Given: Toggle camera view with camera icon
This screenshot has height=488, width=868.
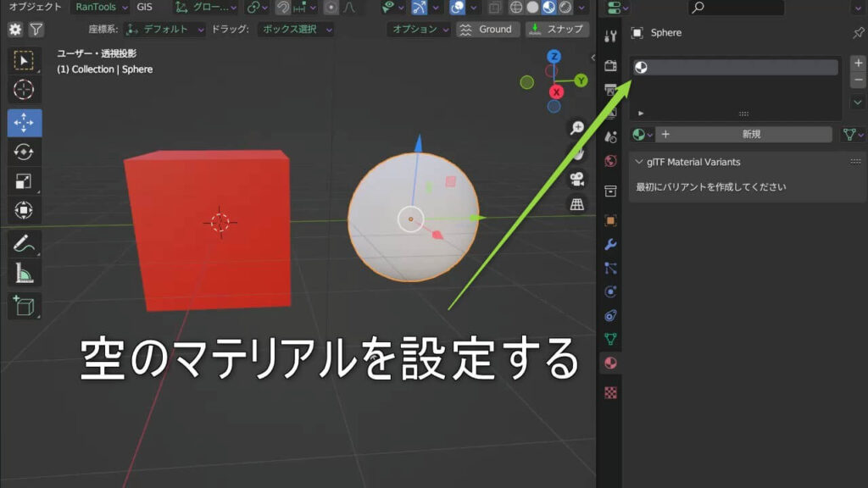Looking at the screenshot, I should click(x=576, y=179).
